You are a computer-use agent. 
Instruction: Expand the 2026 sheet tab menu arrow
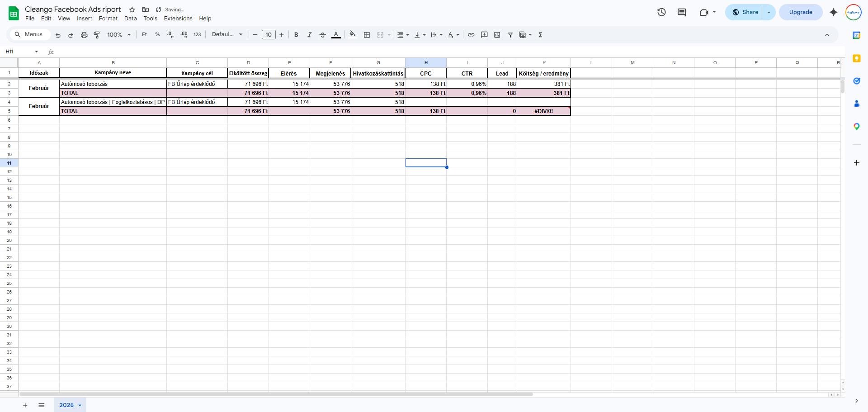[80, 405]
